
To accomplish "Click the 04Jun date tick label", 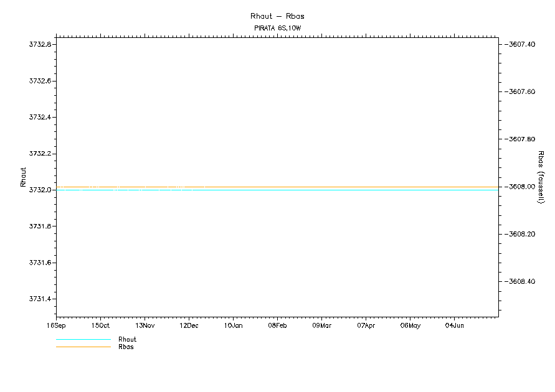I will [454, 325].
